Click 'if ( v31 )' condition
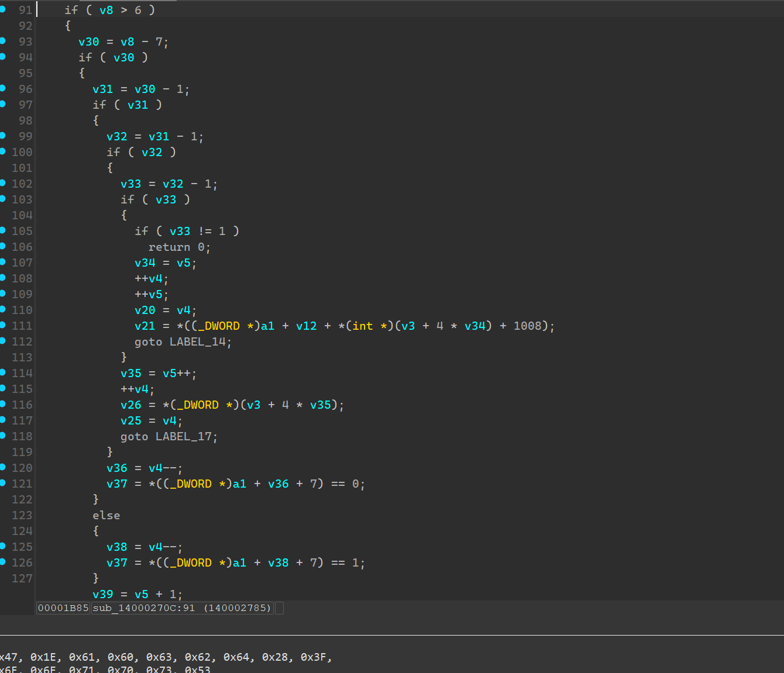Image resolution: width=784 pixels, height=673 pixels. 128,105
